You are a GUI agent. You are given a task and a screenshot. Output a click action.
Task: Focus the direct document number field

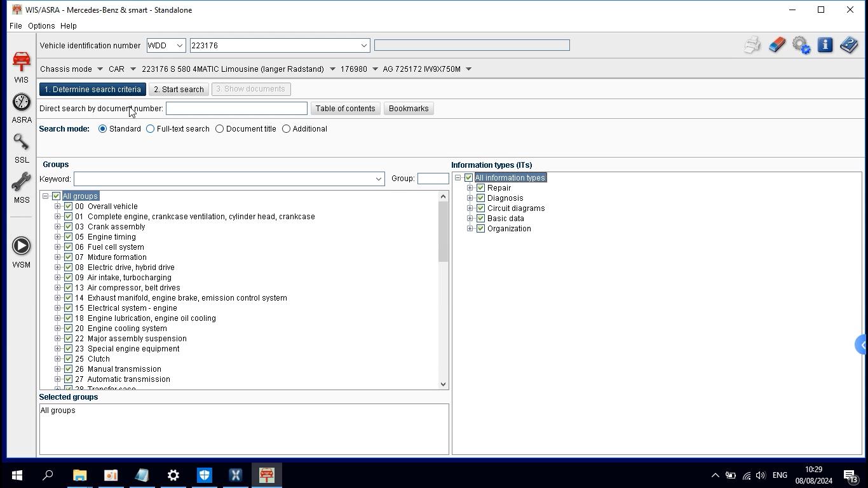point(236,109)
